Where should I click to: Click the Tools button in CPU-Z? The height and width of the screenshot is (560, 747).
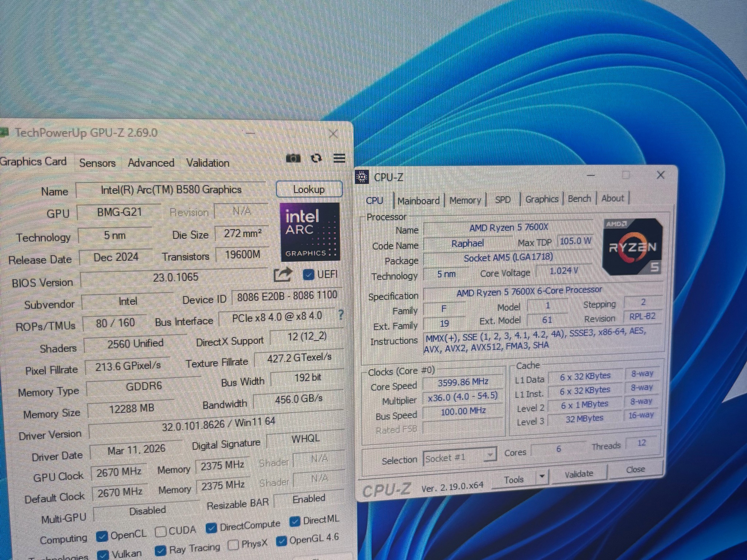coord(514,480)
